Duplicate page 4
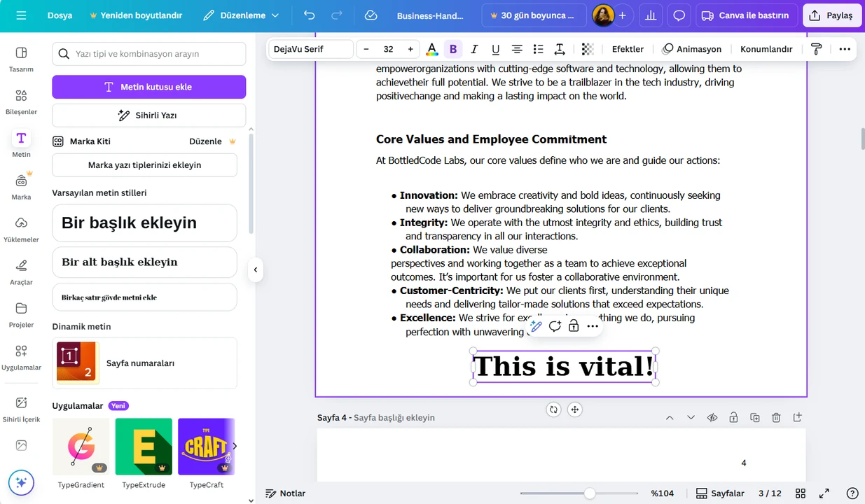Image resolution: width=865 pixels, height=504 pixels. [754, 418]
